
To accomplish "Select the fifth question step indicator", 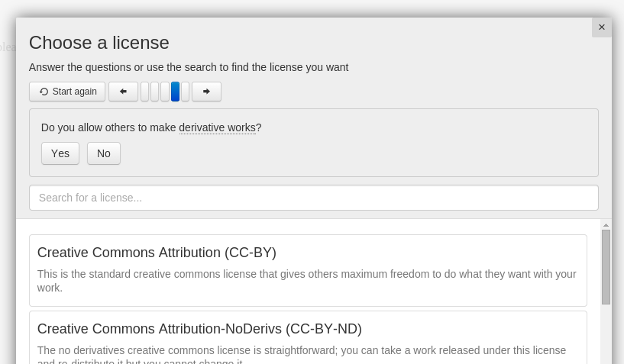I will click(185, 92).
